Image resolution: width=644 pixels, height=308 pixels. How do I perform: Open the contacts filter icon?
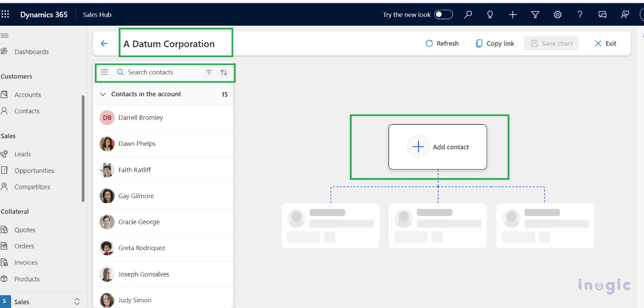[209, 72]
